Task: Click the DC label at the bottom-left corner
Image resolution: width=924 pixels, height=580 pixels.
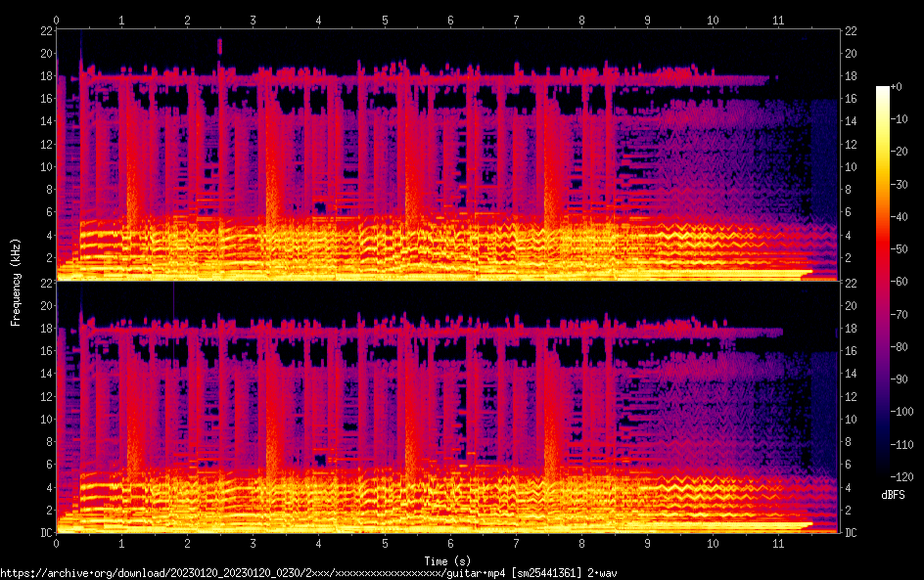Action: [46, 533]
